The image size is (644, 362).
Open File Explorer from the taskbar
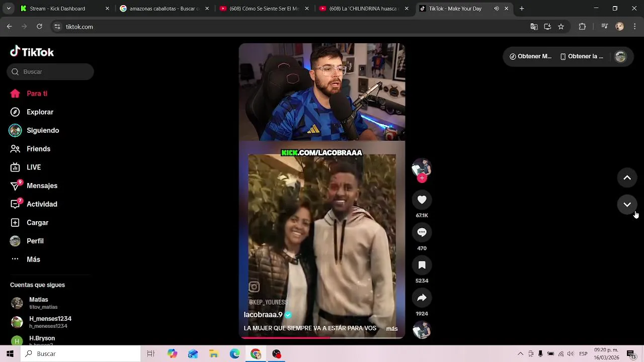click(214, 354)
